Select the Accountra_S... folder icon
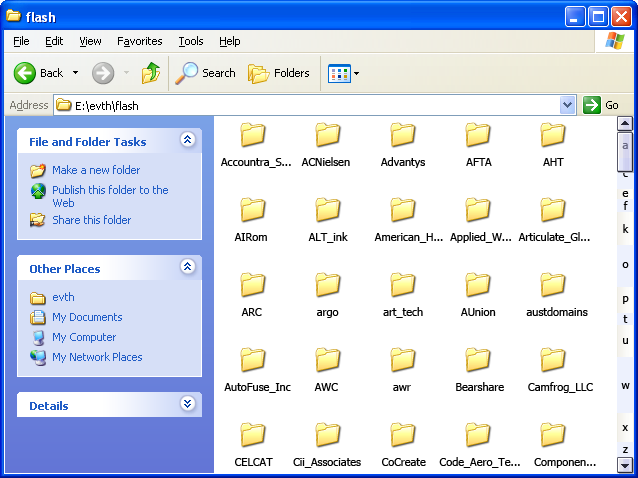This screenshot has width=638, height=478. [252, 134]
